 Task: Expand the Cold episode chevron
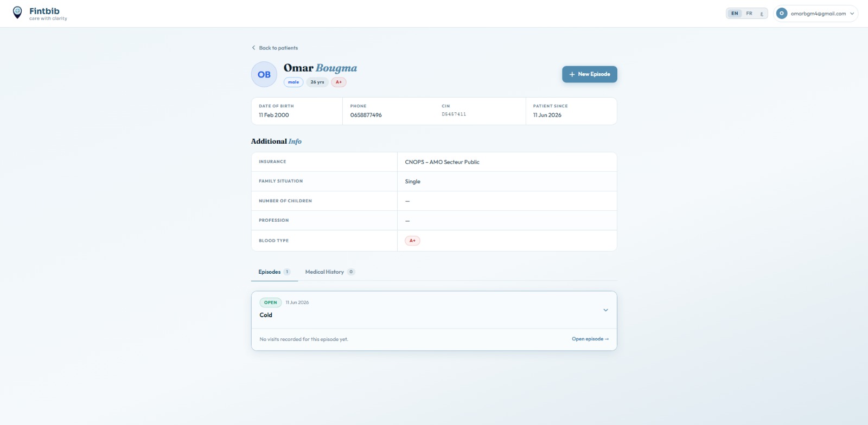(x=605, y=310)
